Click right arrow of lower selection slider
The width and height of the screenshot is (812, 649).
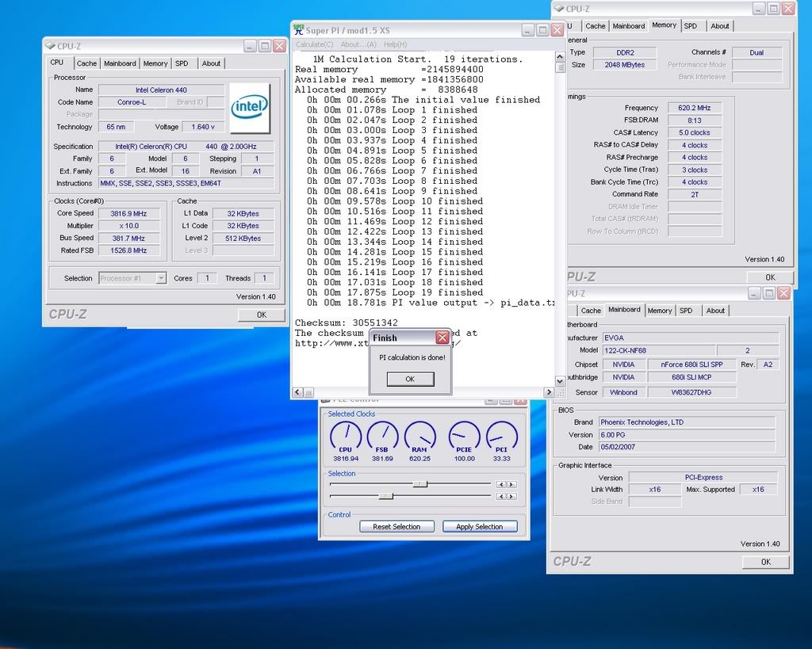[511, 496]
